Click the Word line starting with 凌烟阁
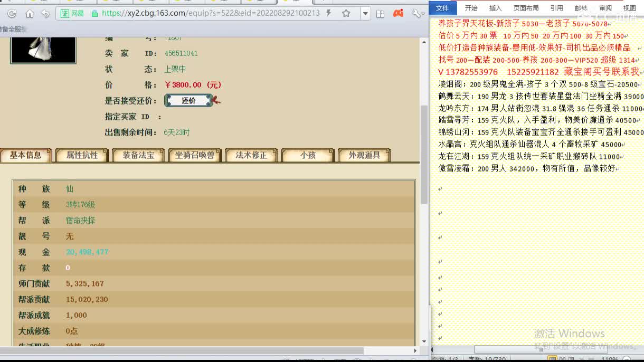Viewport: 644px width, 362px height. click(x=538, y=84)
